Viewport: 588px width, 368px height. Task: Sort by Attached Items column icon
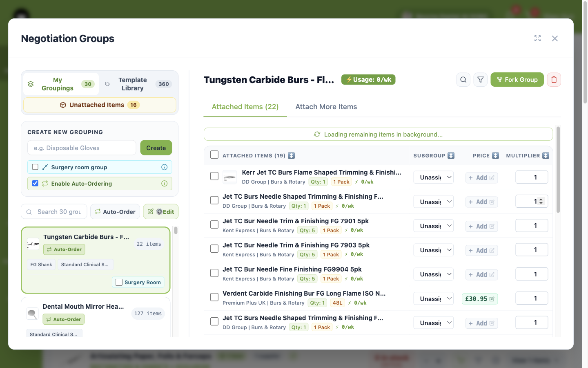pos(291,155)
